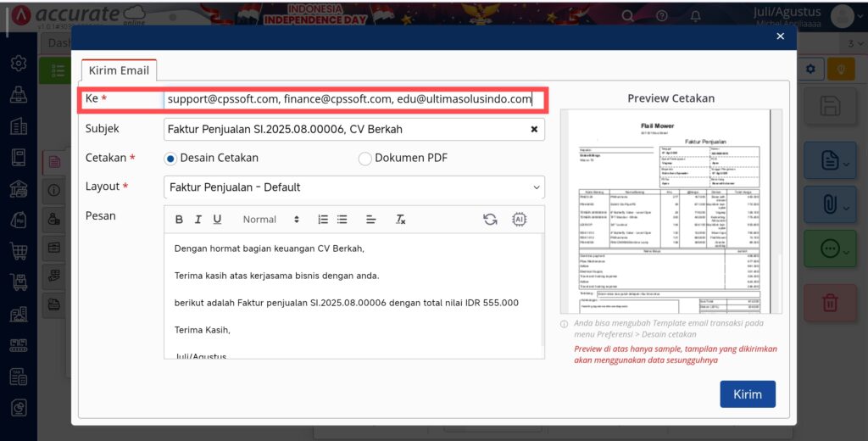Click the save diskette button behind the dialog
Viewport: 868px width, 441px height.
click(830, 105)
